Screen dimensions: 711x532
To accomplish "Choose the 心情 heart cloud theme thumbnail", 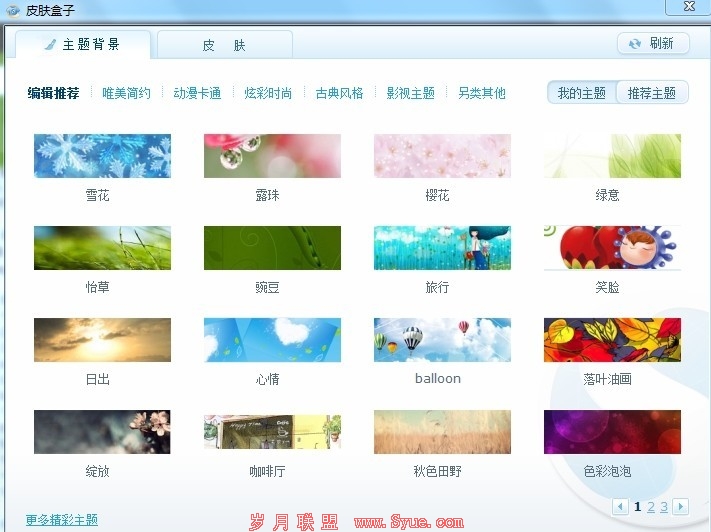I will coord(272,340).
